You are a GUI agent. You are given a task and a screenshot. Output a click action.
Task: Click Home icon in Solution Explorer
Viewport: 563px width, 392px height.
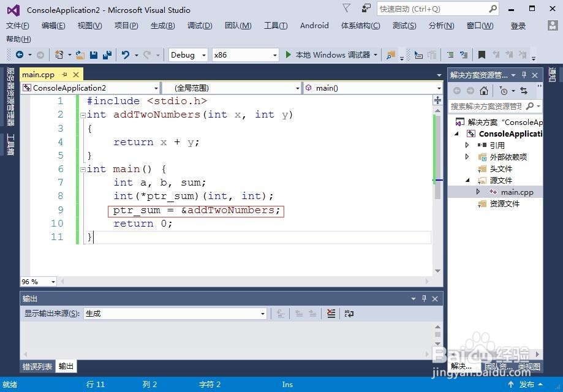484,91
